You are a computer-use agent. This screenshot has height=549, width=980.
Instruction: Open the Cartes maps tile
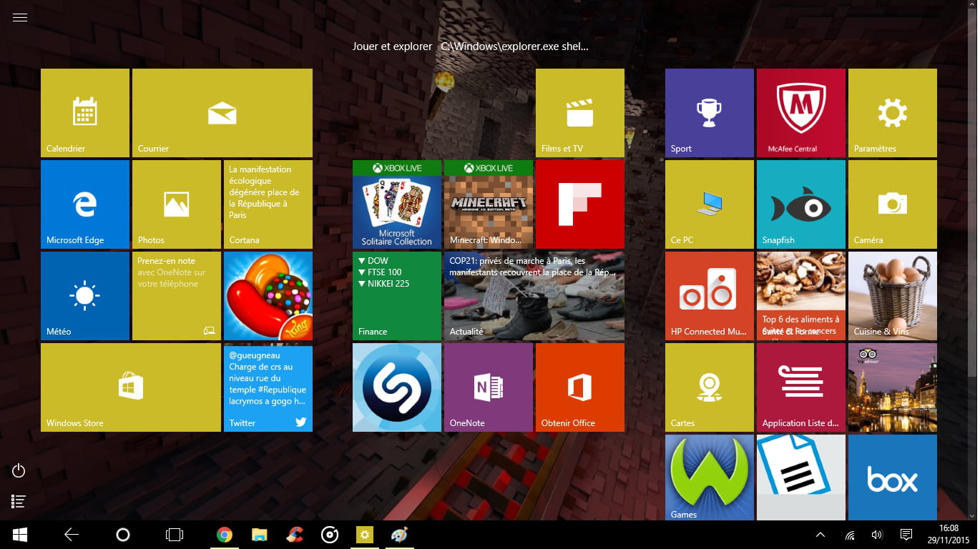(710, 387)
